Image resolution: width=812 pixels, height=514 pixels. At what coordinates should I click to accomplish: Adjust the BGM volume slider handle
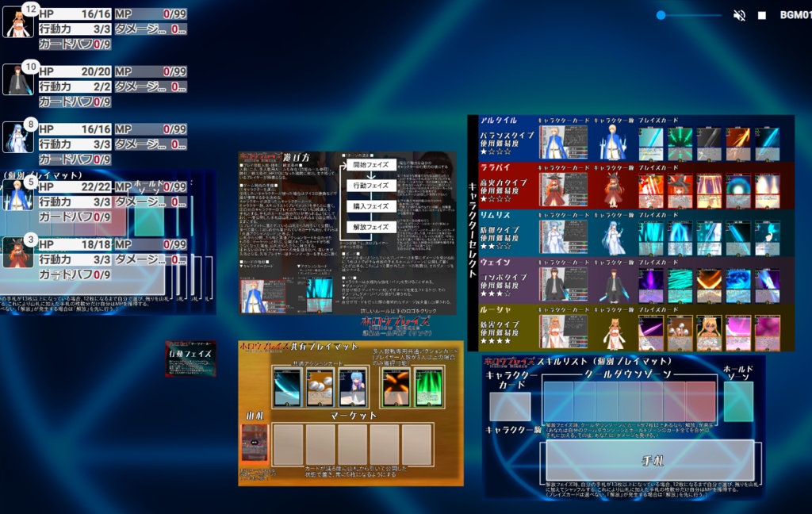(661, 15)
